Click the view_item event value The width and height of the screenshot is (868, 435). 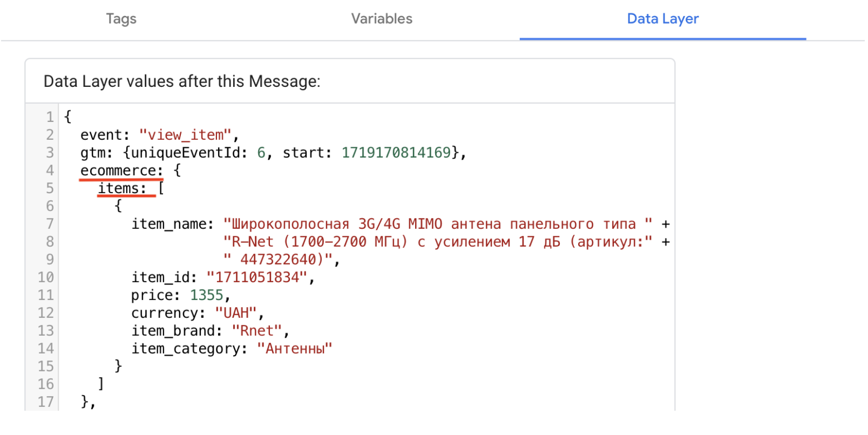click(185, 135)
